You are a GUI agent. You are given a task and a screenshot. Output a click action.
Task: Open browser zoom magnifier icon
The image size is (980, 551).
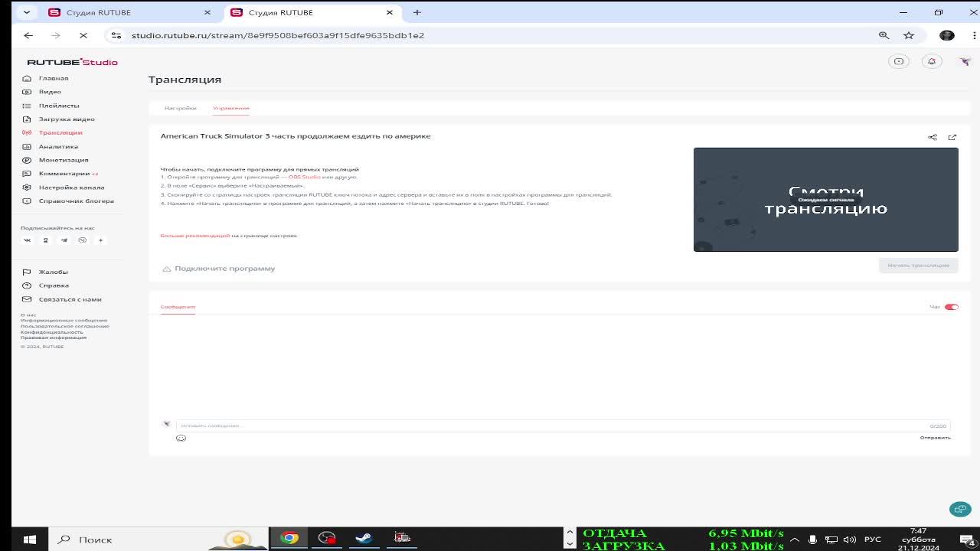point(884,35)
